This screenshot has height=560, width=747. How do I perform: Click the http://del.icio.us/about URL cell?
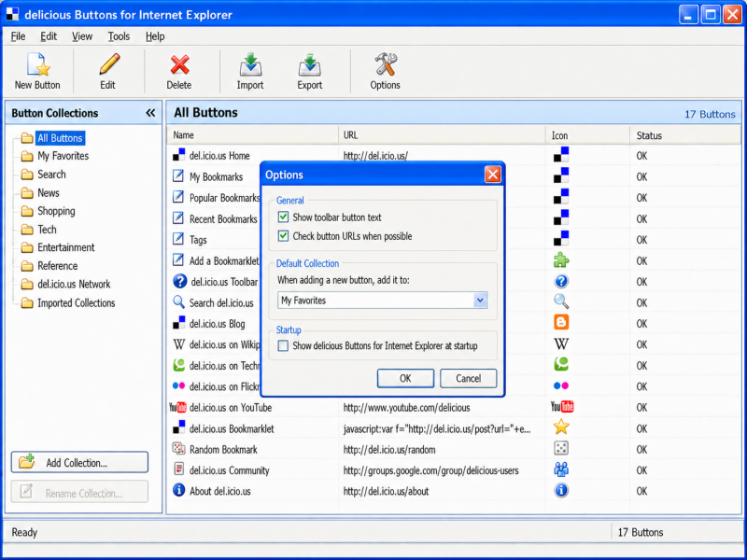coord(386,491)
